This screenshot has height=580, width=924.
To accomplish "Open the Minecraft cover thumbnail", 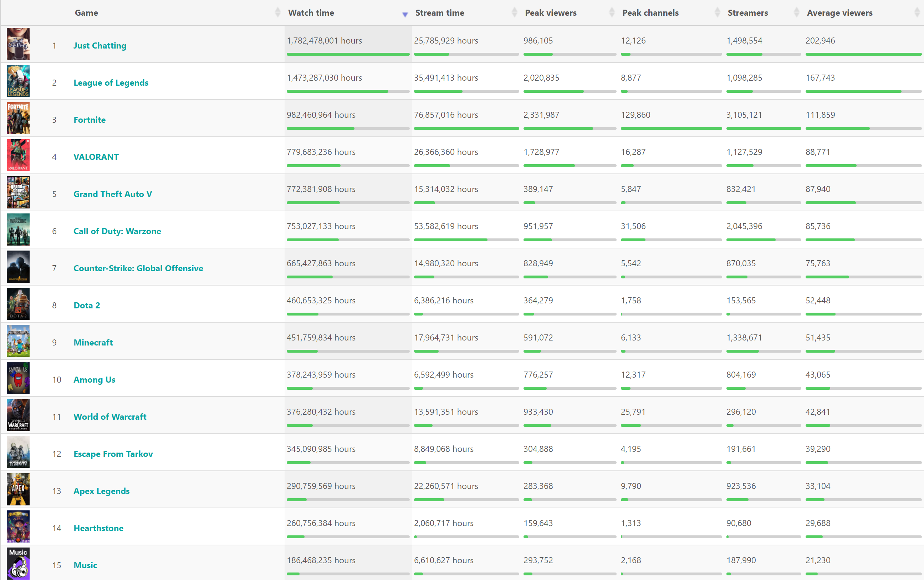I will tap(18, 341).
